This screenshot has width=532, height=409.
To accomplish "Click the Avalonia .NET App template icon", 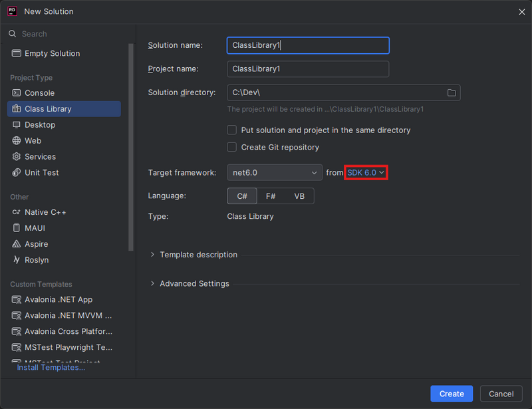I will click(16, 299).
